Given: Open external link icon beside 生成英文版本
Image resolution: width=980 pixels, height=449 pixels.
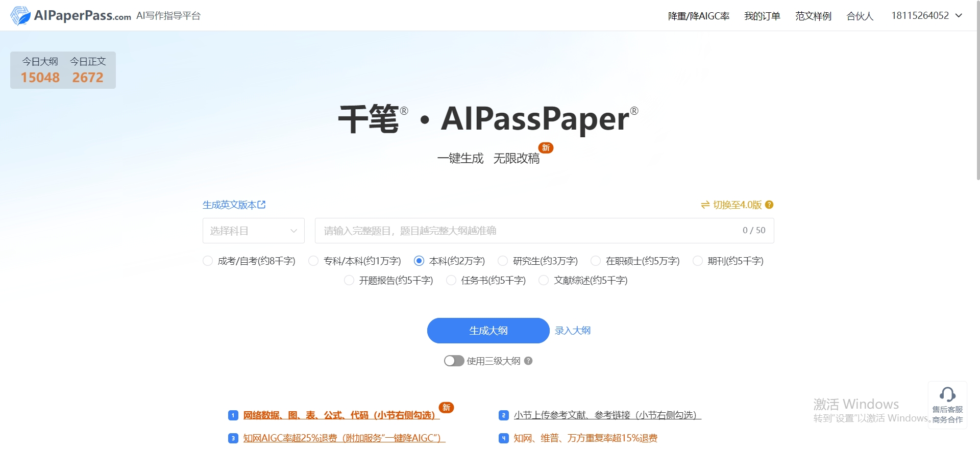Looking at the screenshot, I should (x=261, y=205).
